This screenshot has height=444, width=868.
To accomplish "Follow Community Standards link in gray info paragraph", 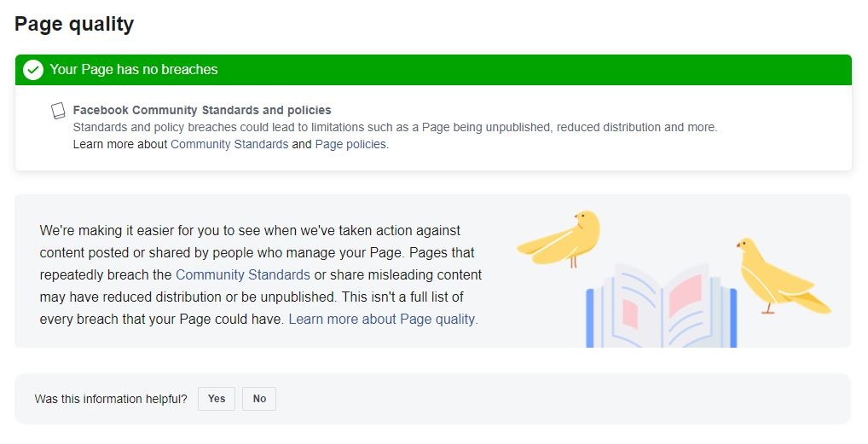I will 243,274.
